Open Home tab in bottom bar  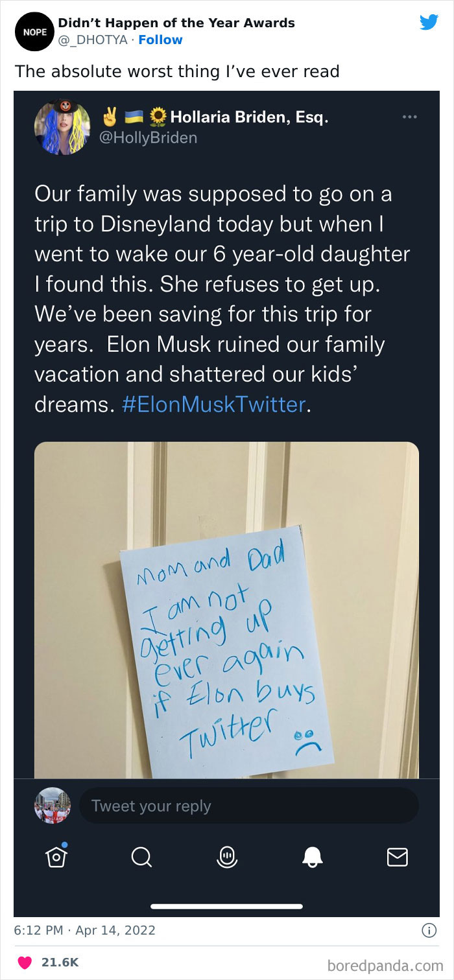56,857
